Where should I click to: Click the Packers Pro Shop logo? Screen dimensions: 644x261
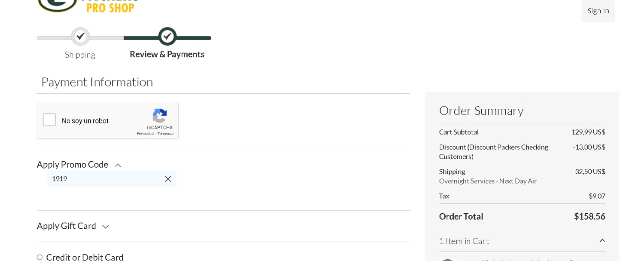tap(88, 5)
